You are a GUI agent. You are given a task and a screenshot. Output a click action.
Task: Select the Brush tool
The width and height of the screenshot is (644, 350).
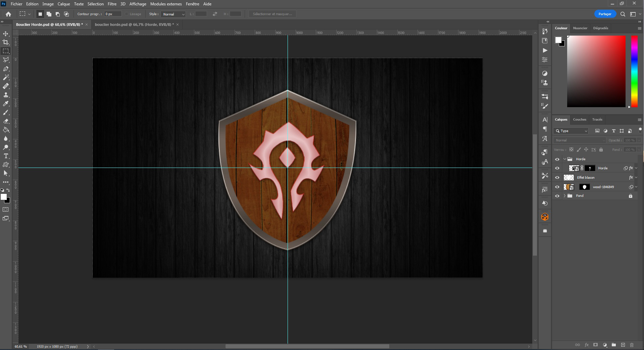6,113
